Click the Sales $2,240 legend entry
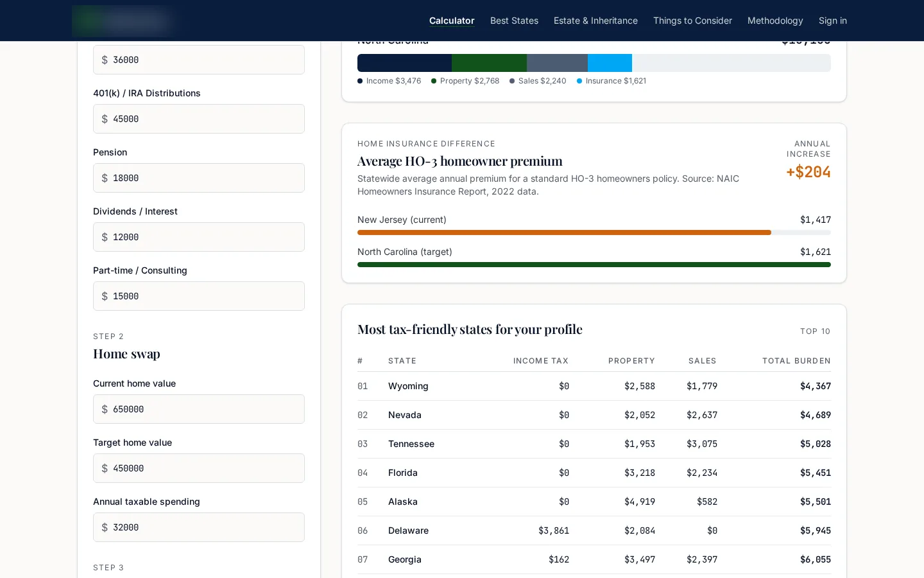Screen dimensions: 924x578 538,81
